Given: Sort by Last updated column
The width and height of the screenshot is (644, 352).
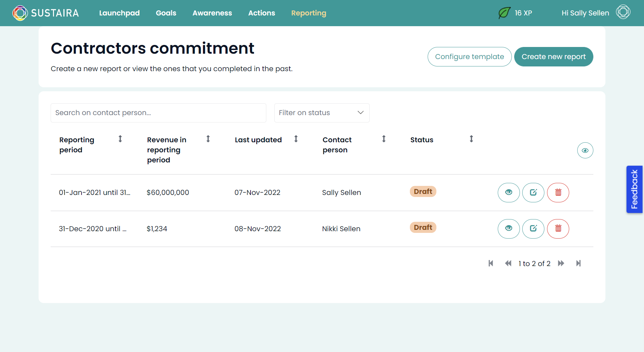Looking at the screenshot, I should pyautogui.click(x=296, y=139).
